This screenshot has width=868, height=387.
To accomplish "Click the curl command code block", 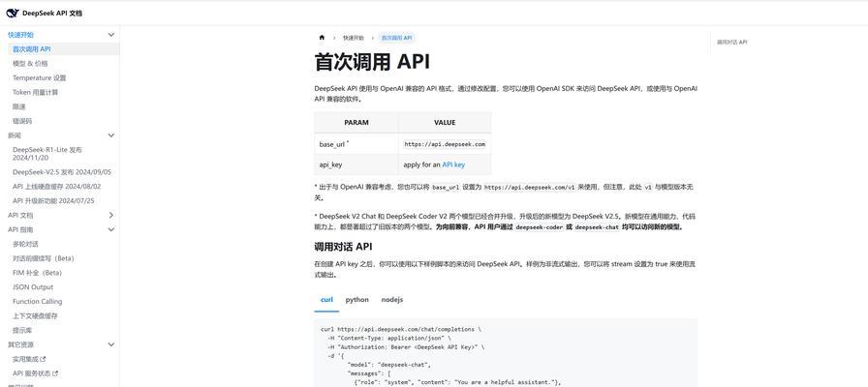I will pyautogui.click(x=506, y=353).
